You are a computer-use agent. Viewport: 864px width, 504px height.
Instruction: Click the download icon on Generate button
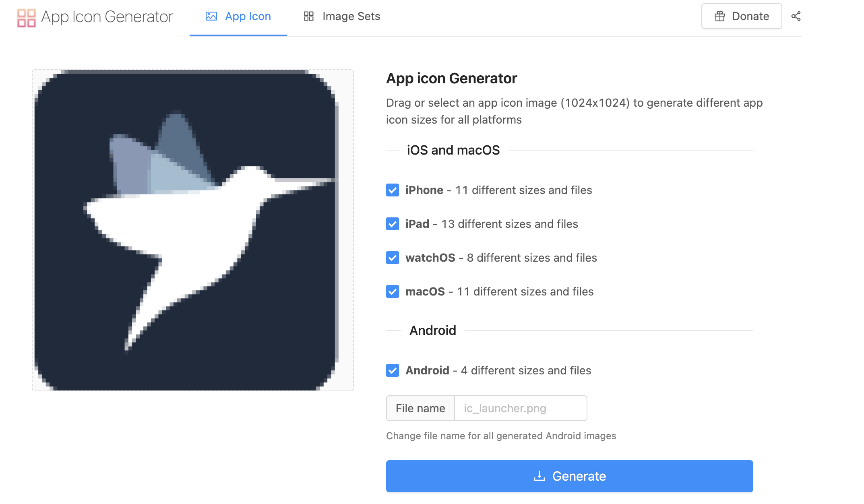point(539,476)
